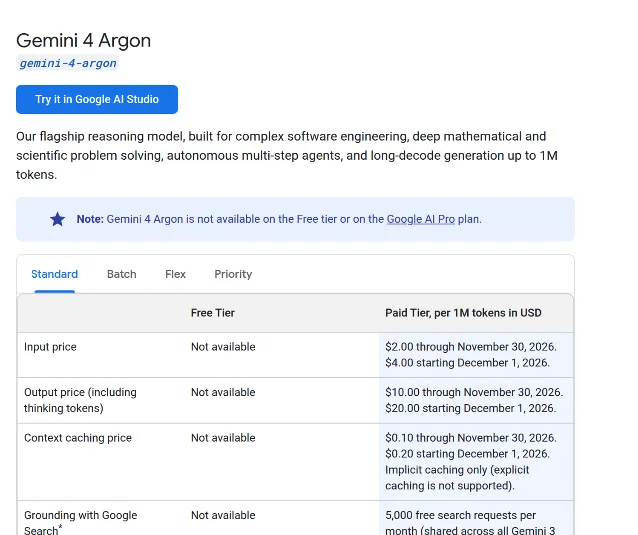Click the Free Tier column header

[213, 313]
